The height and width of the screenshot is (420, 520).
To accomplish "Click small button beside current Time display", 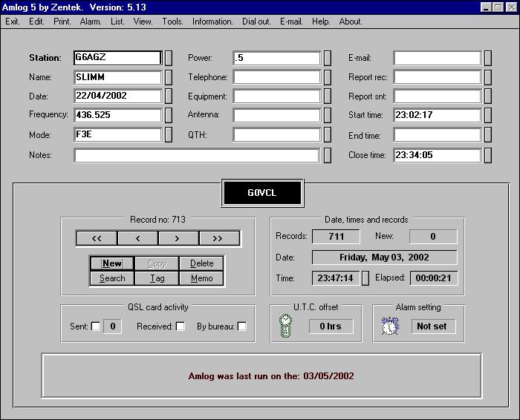I will point(365,278).
